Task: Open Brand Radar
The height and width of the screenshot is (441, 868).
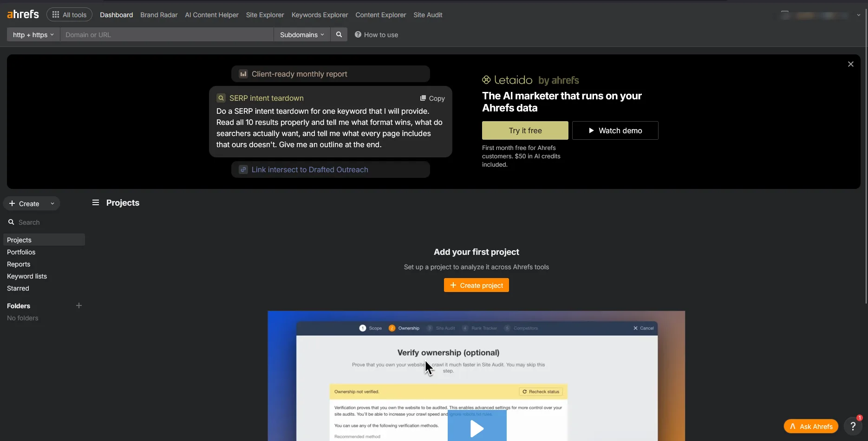Action: tap(159, 15)
